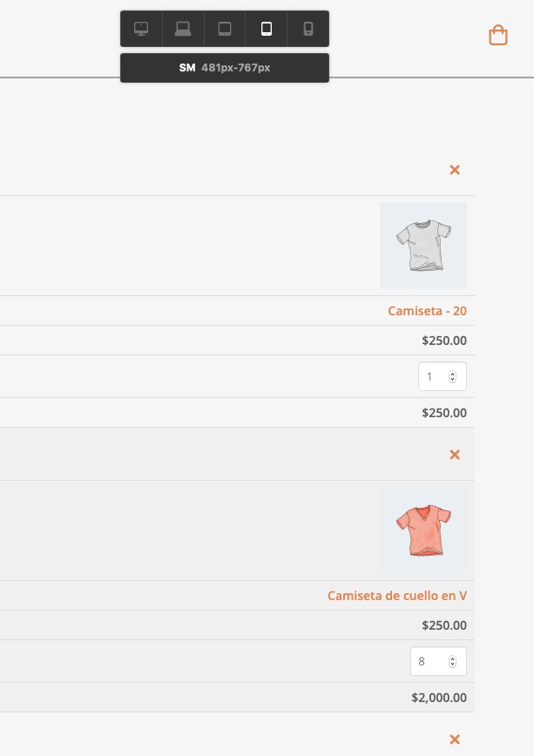Decrease Camiseta - 20 quantity with down arrow

[x=452, y=380]
